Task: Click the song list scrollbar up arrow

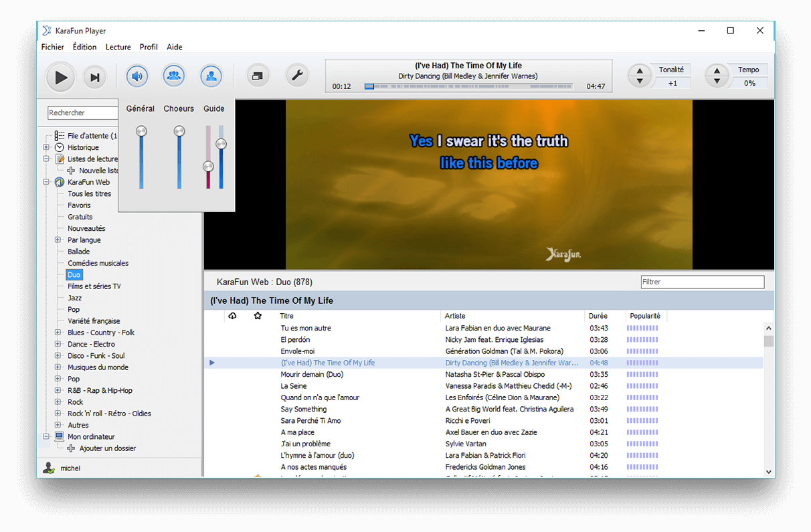Action: pos(768,329)
